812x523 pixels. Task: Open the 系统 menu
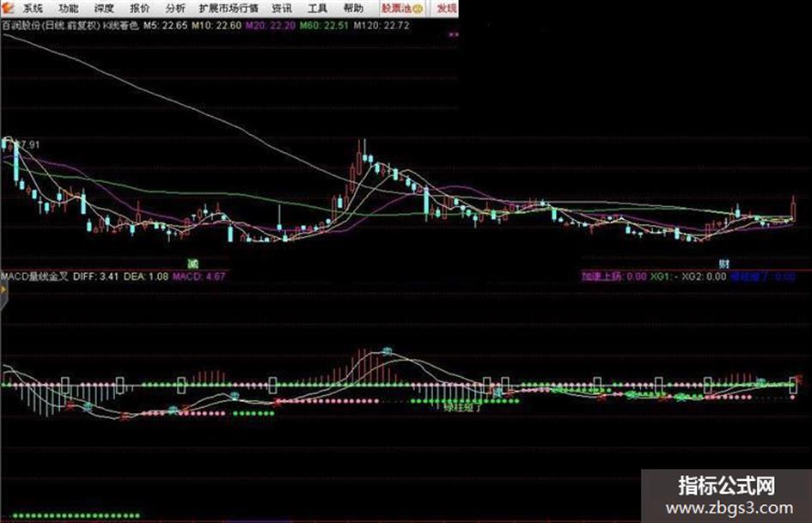click(32, 9)
